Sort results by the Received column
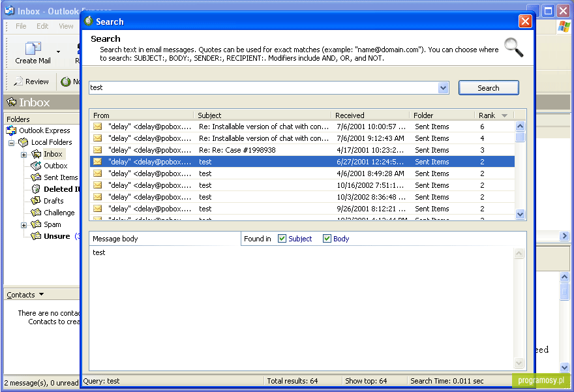Image resolution: width=574 pixels, height=392 pixels. point(370,115)
